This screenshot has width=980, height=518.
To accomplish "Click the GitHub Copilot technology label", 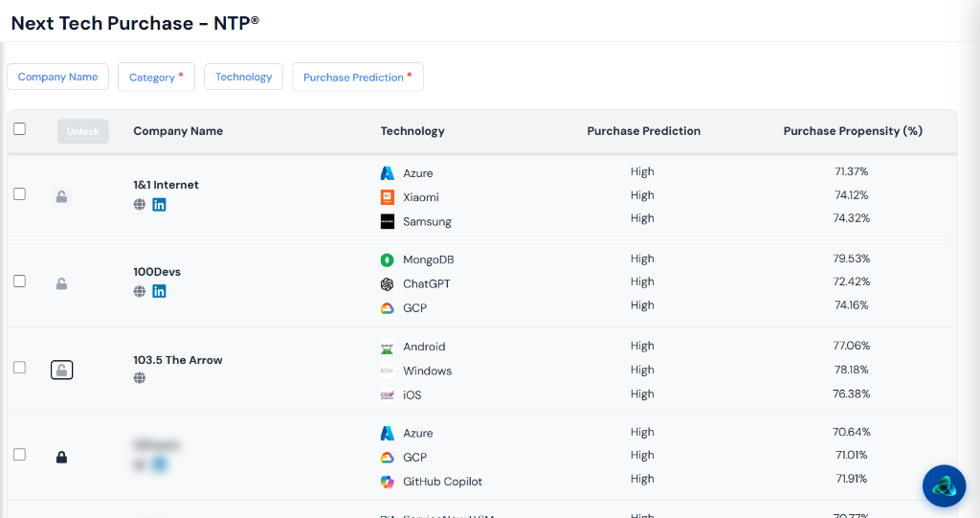I will coord(442,481).
